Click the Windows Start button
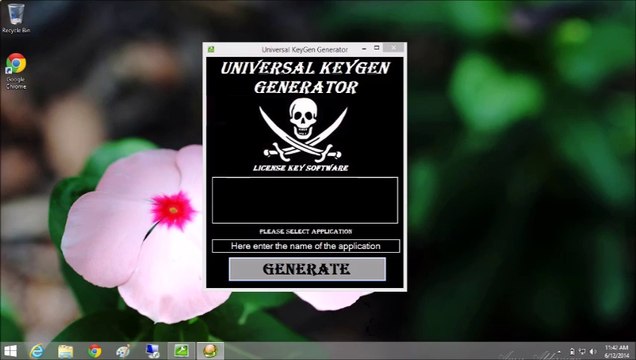 10,351
